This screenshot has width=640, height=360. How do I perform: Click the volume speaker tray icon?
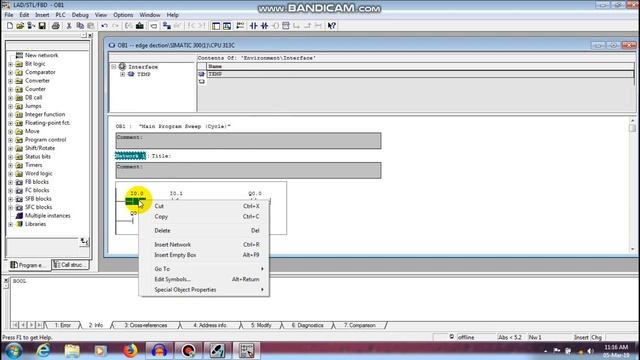pos(590,351)
